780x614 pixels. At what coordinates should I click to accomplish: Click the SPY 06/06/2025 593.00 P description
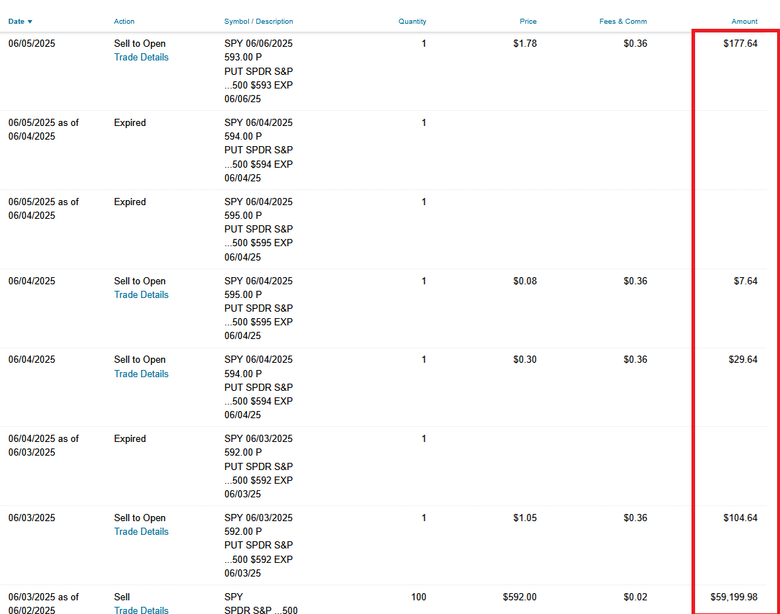[259, 71]
